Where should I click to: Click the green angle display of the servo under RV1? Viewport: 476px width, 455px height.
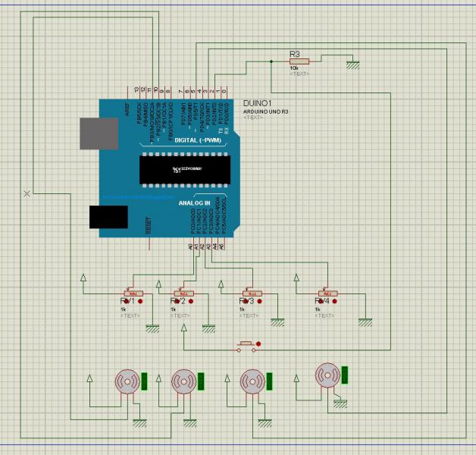coord(145,381)
